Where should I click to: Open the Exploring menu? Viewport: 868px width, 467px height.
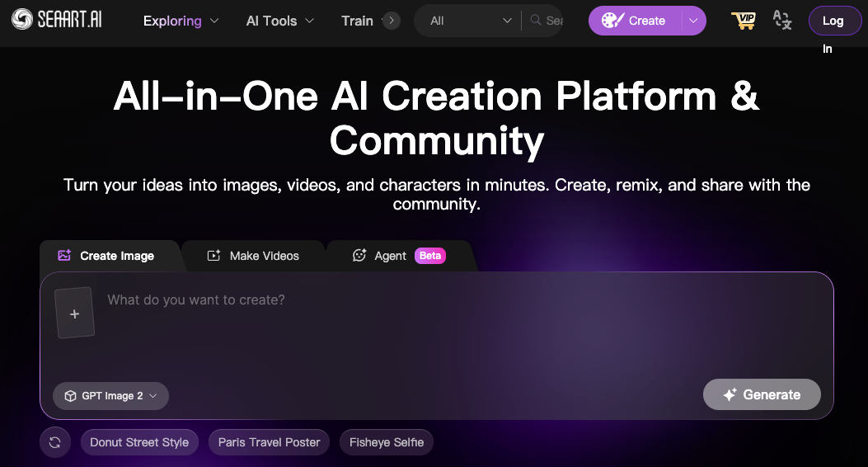click(x=181, y=21)
